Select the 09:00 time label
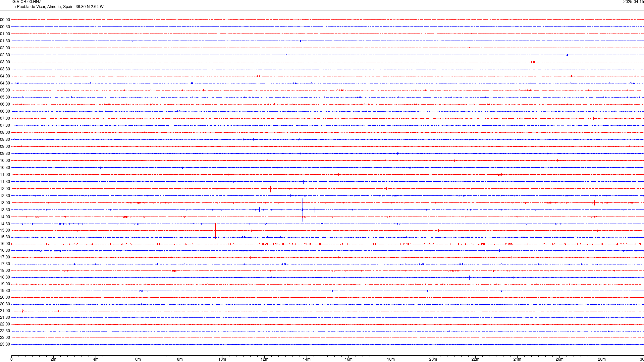Image resolution: width=644 pixels, height=362 pixels. click(5, 146)
